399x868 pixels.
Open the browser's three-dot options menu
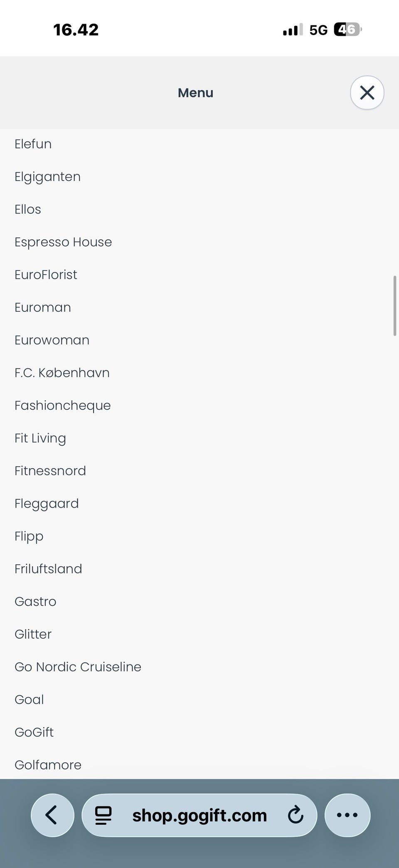347,815
